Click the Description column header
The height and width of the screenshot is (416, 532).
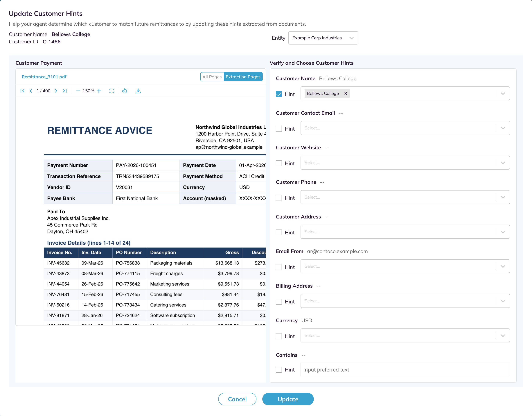point(163,253)
